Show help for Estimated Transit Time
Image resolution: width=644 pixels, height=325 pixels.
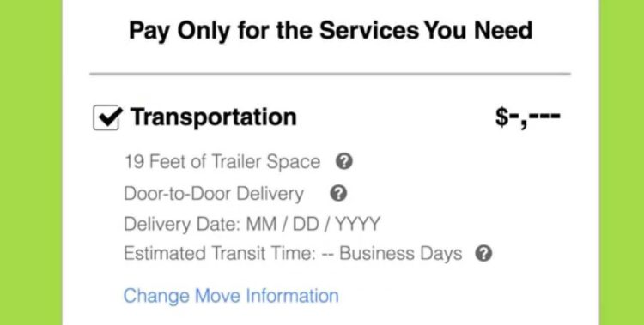[x=483, y=254]
